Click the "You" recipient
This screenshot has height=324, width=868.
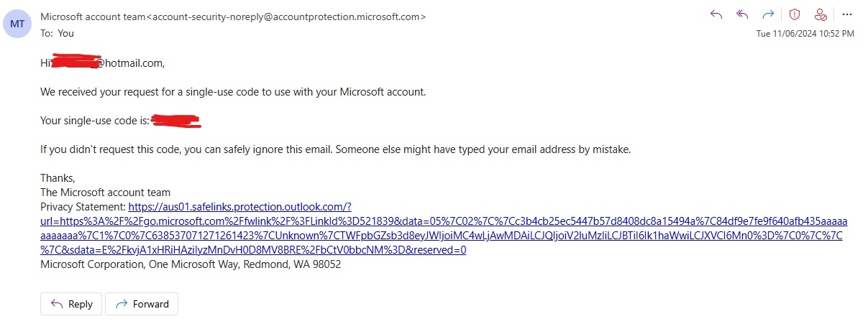click(x=65, y=33)
